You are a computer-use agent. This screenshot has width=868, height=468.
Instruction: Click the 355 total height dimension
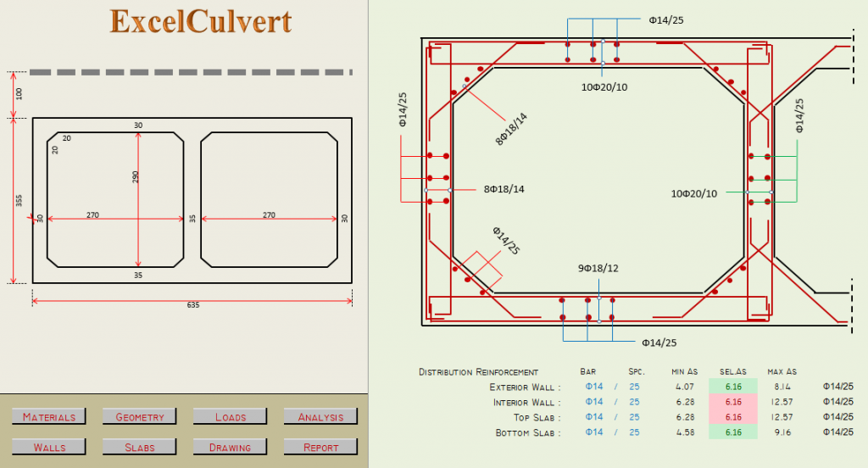click(x=19, y=200)
